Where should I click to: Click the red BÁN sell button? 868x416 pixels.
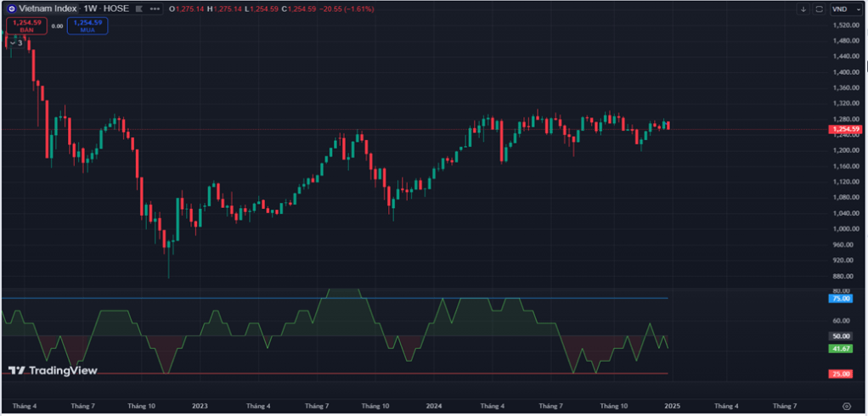[x=25, y=25]
